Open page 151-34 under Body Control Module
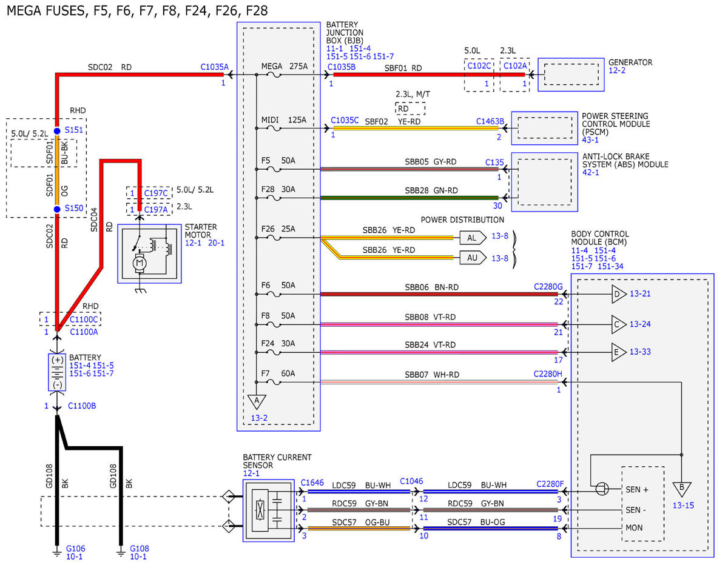The width and height of the screenshot is (728, 562). [x=612, y=266]
